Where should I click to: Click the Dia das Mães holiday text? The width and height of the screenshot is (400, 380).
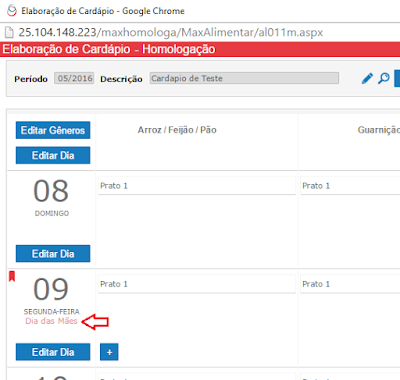(x=51, y=321)
